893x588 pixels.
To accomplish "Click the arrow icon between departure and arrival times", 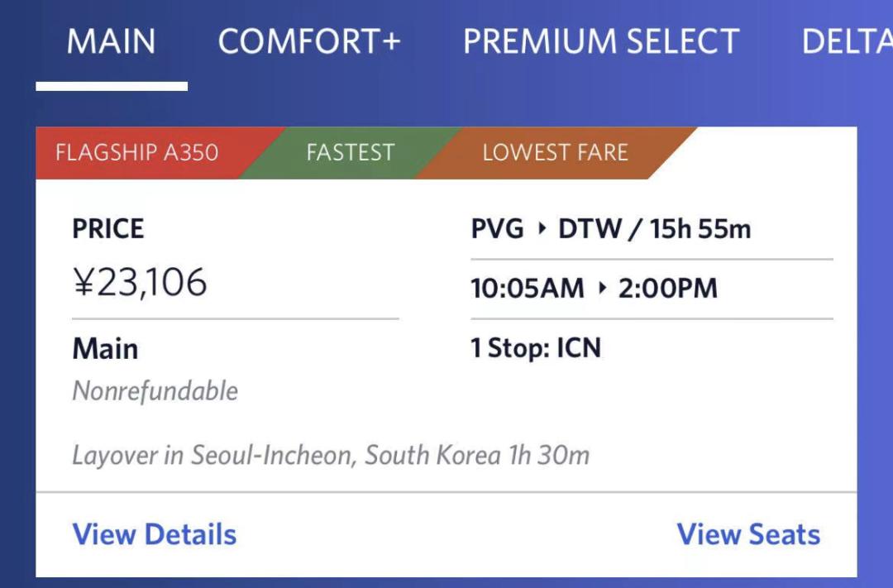I will coord(602,289).
